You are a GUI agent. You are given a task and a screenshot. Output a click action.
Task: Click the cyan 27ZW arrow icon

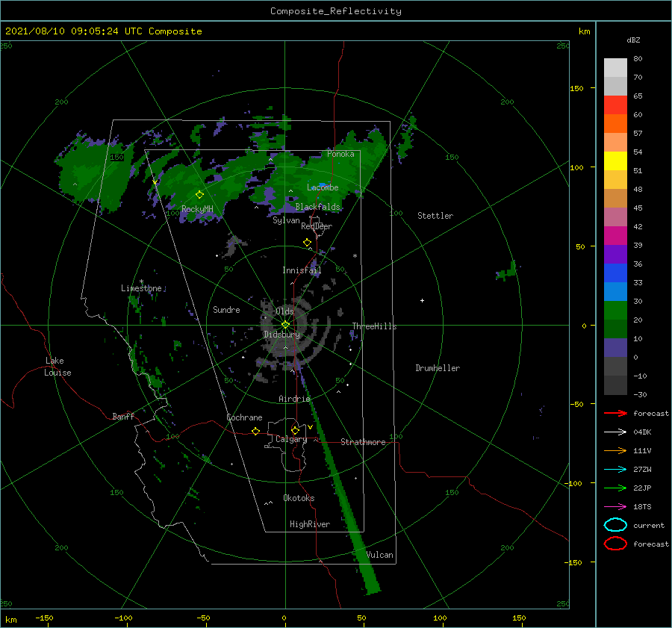click(615, 470)
